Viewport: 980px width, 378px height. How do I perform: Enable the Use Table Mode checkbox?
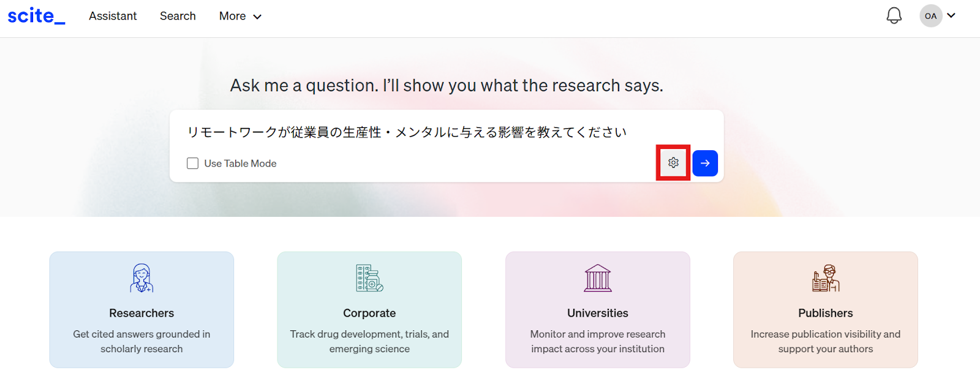click(192, 164)
